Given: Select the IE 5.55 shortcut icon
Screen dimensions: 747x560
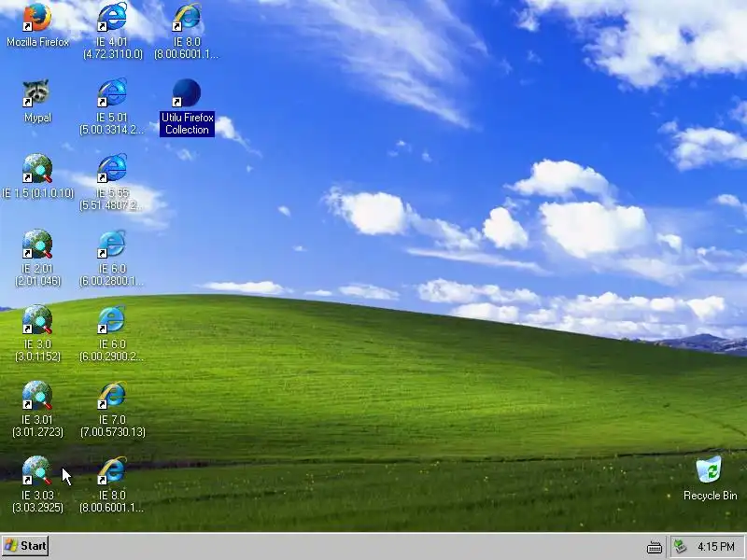Looking at the screenshot, I should pyautogui.click(x=112, y=169).
